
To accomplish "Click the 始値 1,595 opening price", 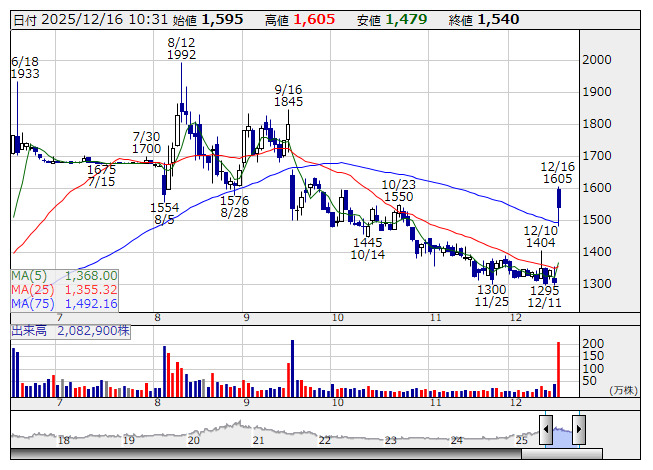I will (x=208, y=19).
